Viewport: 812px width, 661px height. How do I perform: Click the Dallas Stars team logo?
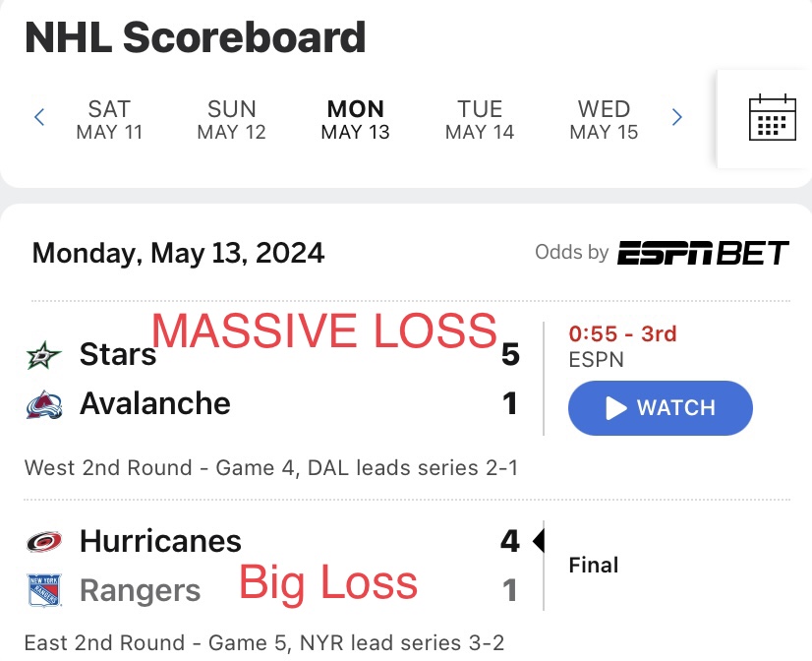point(43,355)
